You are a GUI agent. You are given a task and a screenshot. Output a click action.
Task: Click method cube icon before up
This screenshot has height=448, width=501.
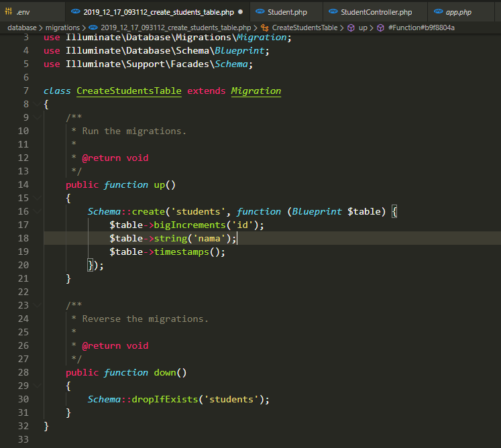click(351, 28)
